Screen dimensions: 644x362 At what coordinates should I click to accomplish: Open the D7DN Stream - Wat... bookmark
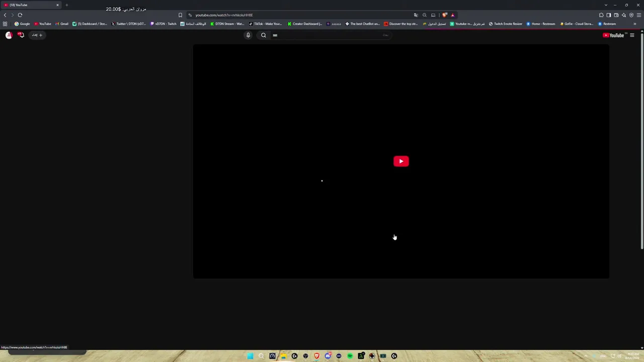click(x=227, y=24)
